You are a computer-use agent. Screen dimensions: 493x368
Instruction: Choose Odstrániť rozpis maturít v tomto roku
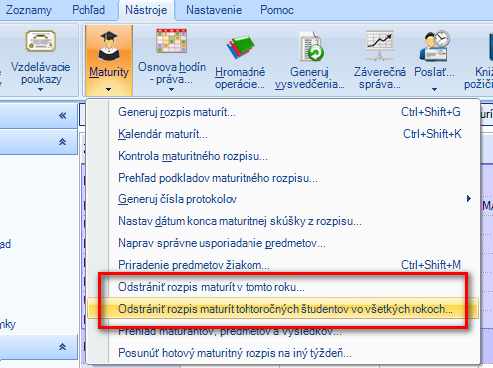(283, 287)
